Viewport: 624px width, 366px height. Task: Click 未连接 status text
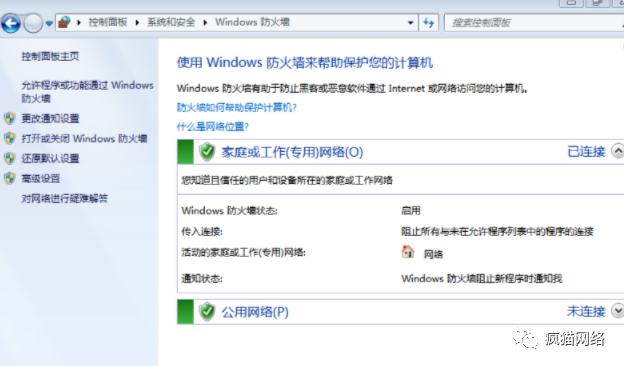586,311
